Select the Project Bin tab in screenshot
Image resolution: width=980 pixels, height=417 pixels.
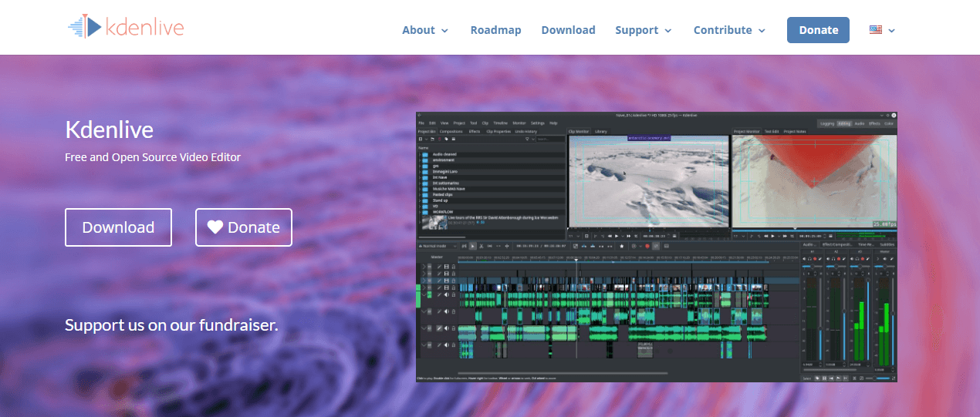click(x=427, y=132)
